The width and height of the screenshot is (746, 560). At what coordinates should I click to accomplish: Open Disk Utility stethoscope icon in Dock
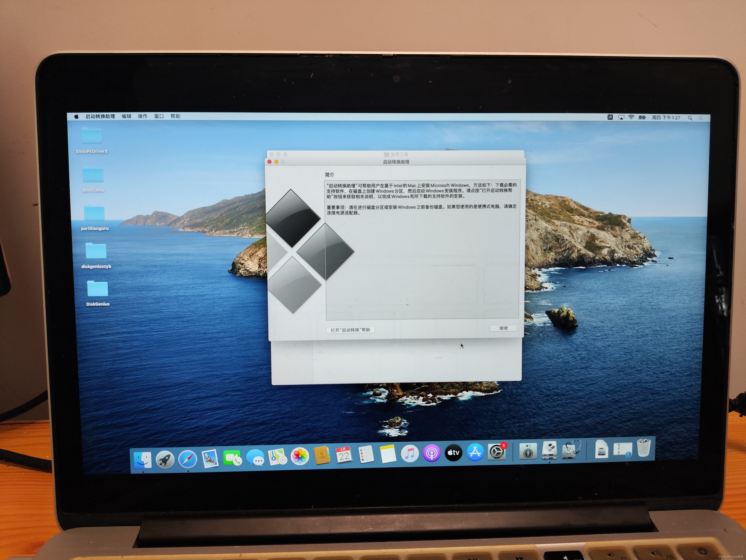point(571,449)
